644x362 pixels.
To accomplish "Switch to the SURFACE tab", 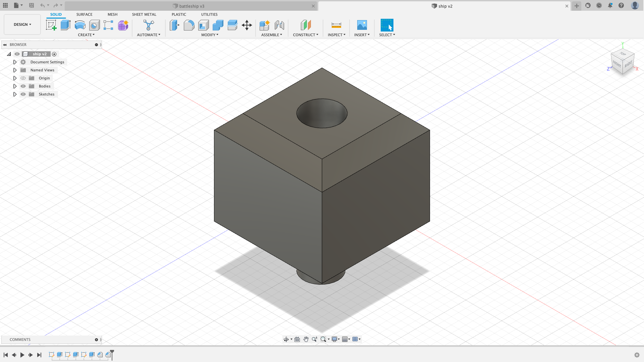I will 84,14.
